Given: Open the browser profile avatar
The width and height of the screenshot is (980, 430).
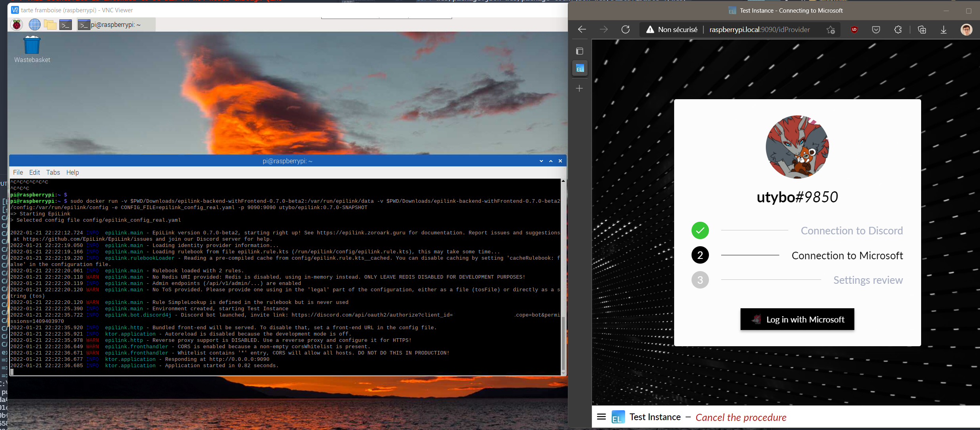Looking at the screenshot, I should coord(967,30).
